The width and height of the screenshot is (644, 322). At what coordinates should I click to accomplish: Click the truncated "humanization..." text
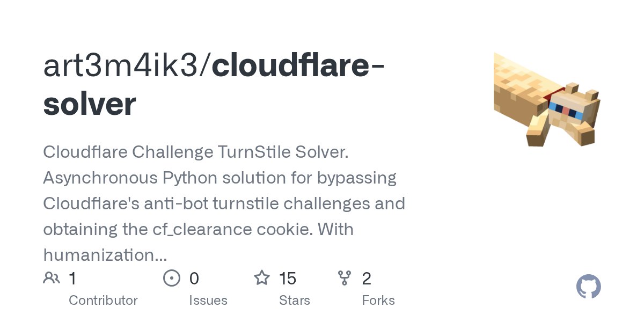[105, 255]
